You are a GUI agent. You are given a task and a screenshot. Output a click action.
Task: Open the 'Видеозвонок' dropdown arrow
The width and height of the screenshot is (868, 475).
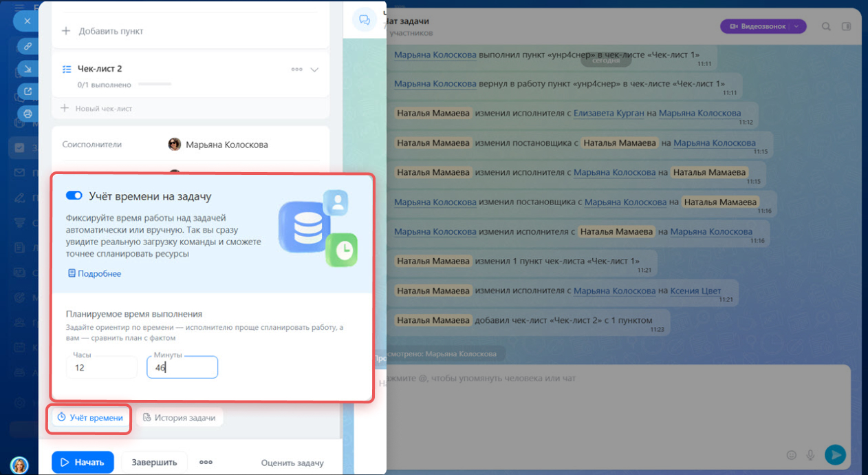[x=796, y=26]
